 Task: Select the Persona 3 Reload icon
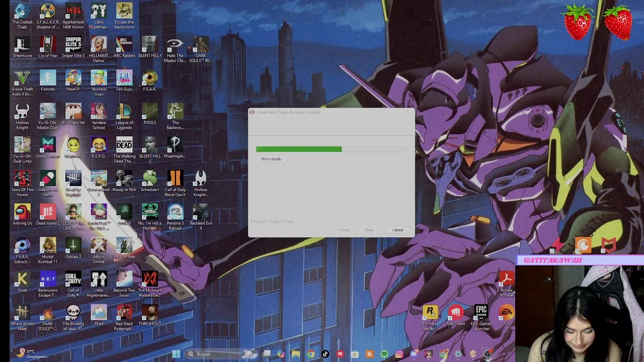(175, 218)
